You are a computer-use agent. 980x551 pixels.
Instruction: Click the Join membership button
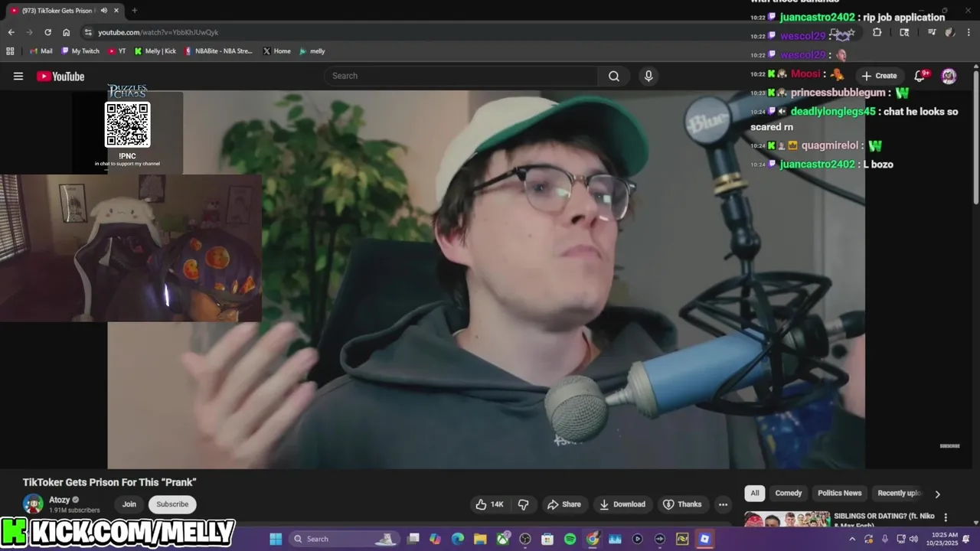129,504
